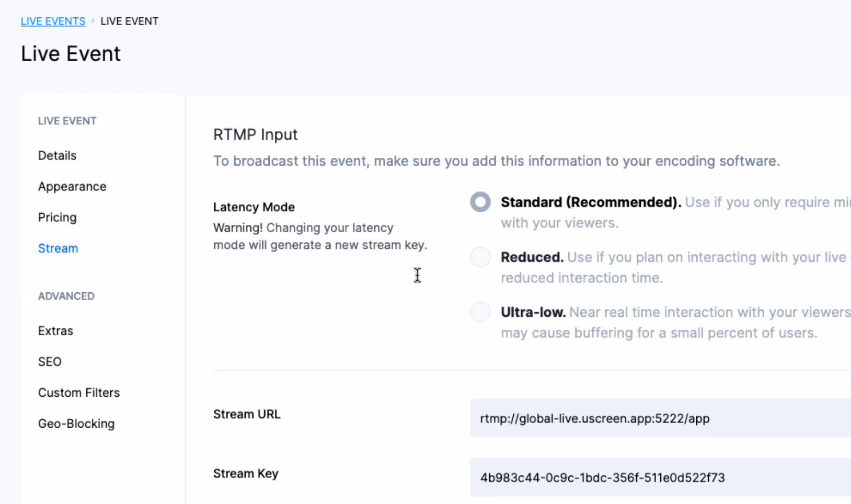851x504 pixels.
Task: Open the Custom Filters page
Action: click(x=79, y=393)
